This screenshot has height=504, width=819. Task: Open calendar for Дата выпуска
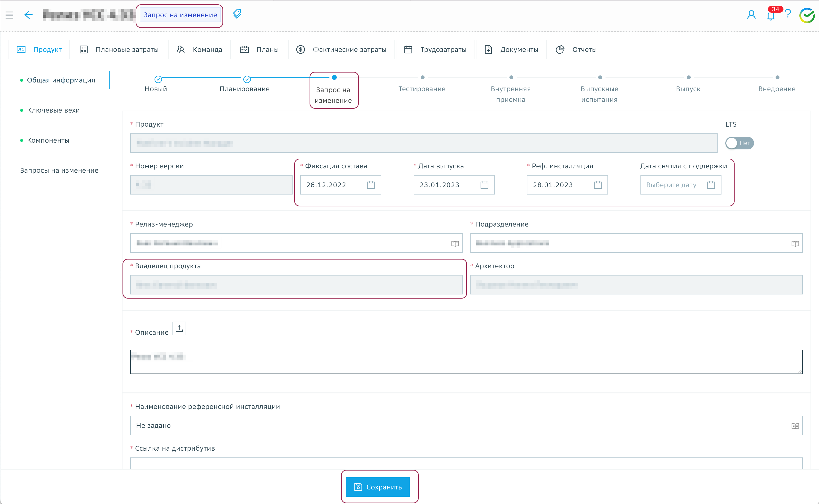pos(484,185)
